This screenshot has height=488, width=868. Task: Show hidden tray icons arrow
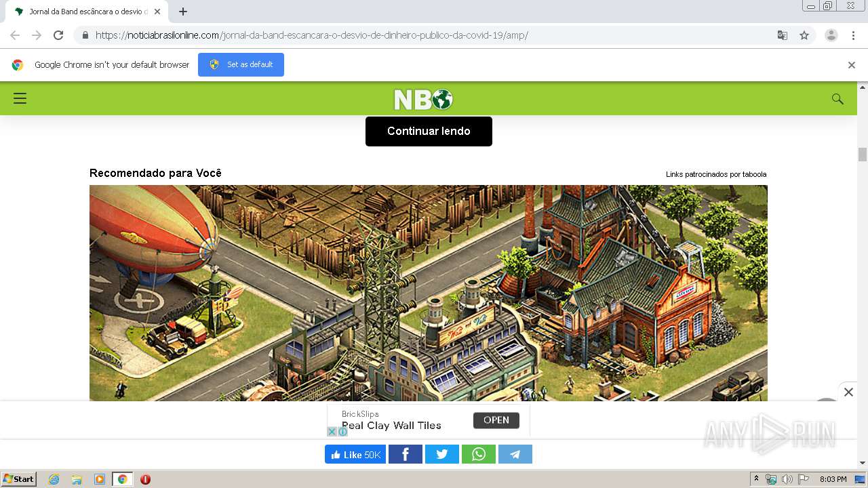click(757, 479)
